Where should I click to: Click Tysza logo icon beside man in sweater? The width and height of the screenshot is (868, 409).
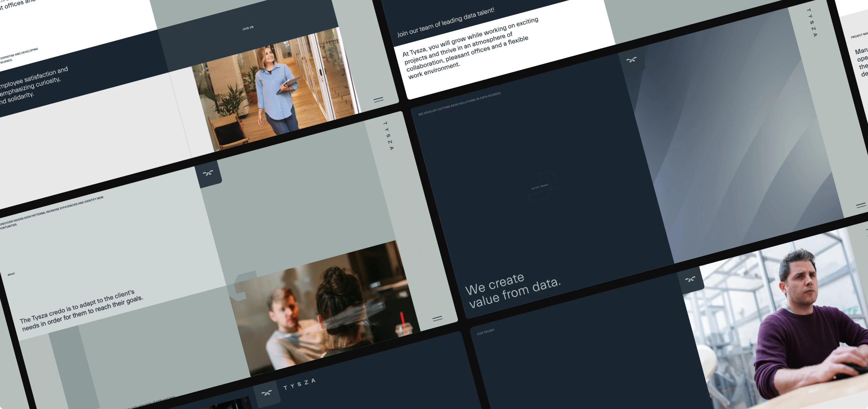click(x=690, y=279)
